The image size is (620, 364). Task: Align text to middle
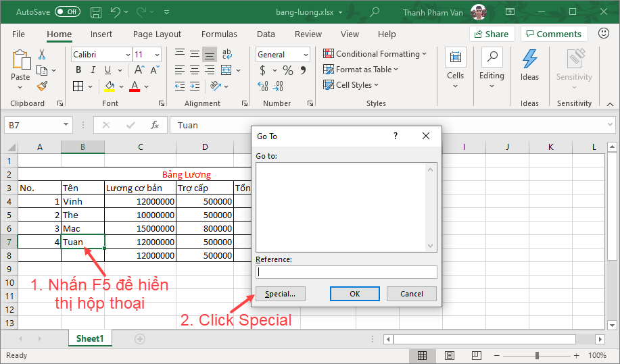coord(195,54)
